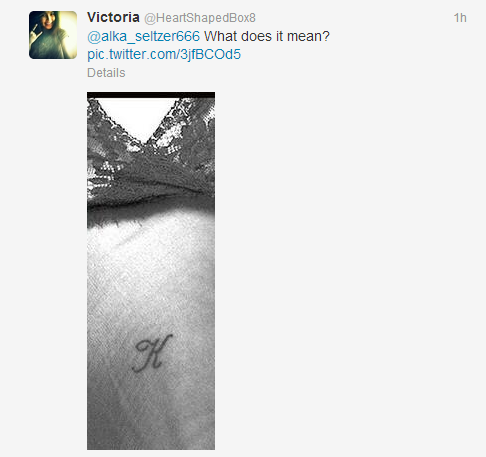
Task: Open the attached black-and-white photo
Action: click(151, 271)
